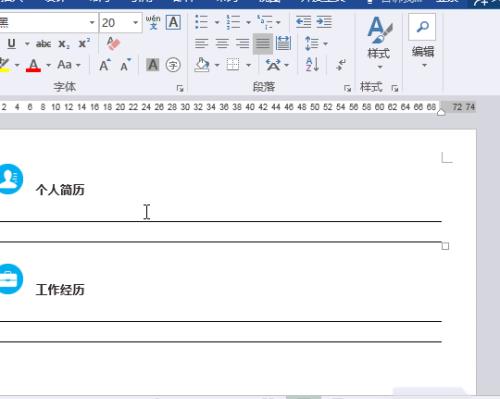Click the enclosed character icon
The width and height of the screenshot is (500, 399).
coord(173,65)
